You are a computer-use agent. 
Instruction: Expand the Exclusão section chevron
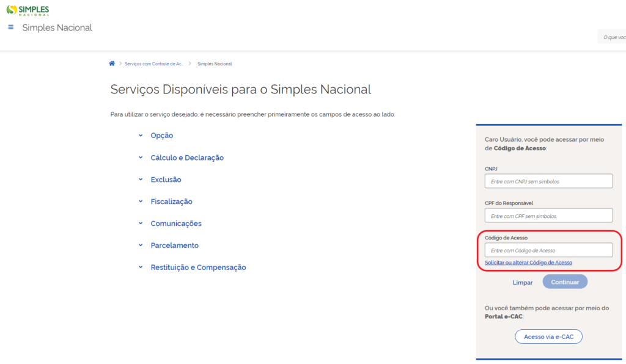[x=141, y=180]
